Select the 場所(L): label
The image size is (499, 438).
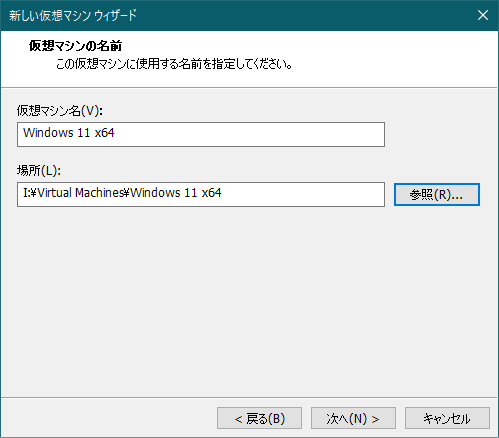pyautogui.click(x=39, y=171)
